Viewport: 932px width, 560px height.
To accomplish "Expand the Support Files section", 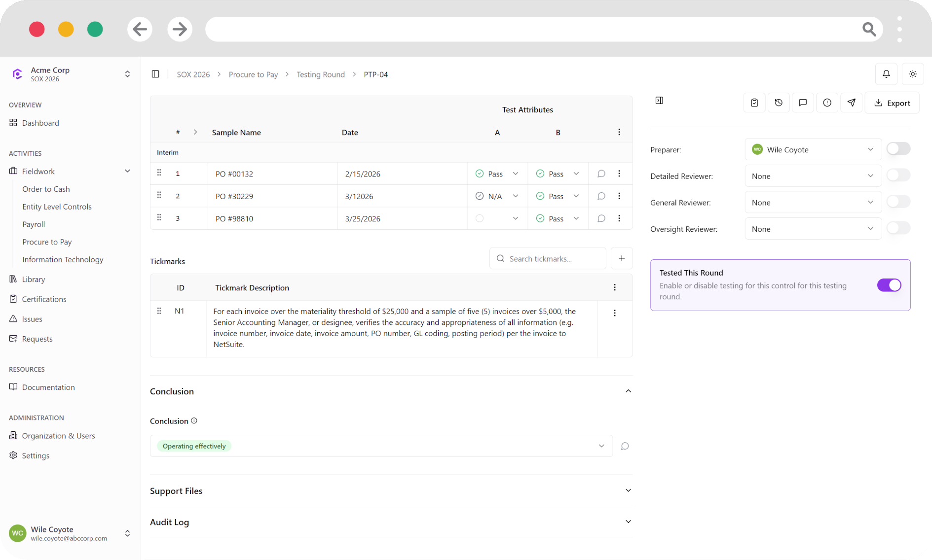I will click(x=391, y=490).
